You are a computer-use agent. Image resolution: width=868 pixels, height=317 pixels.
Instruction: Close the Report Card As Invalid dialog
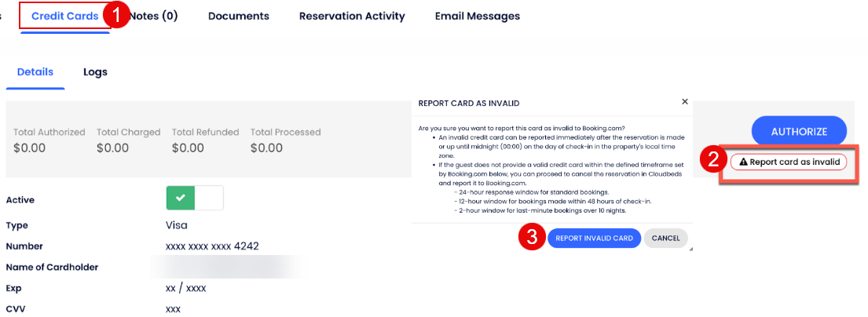tap(685, 102)
